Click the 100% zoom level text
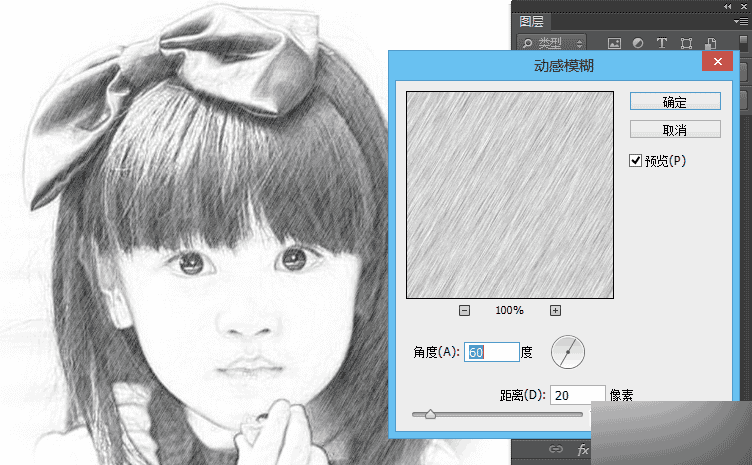This screenshot has height=465, width=752. click(x=509, y=311)
